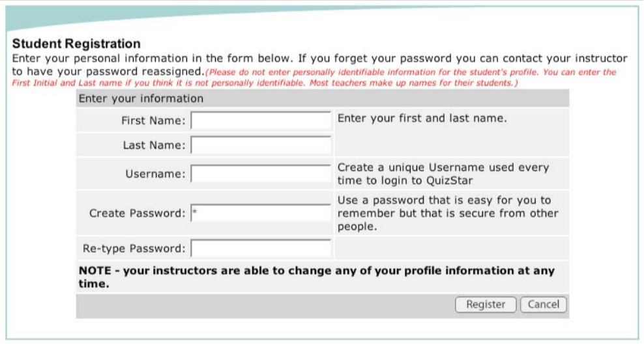644x345 pixels.
Task: Click the unique Username hint text
Action: click(x=443, y=174)
